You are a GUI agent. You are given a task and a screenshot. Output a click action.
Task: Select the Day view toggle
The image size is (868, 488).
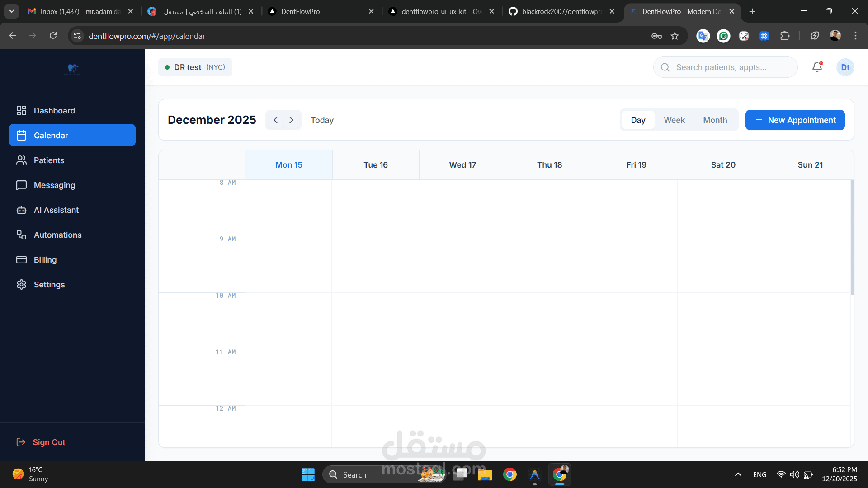coord(638,120)
